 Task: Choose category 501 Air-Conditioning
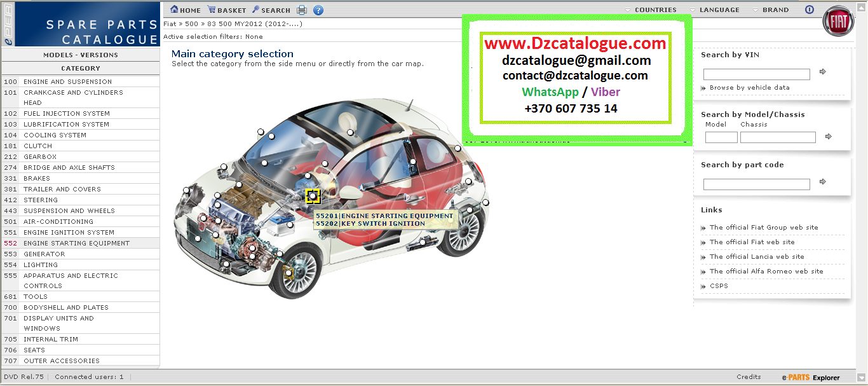81,222
